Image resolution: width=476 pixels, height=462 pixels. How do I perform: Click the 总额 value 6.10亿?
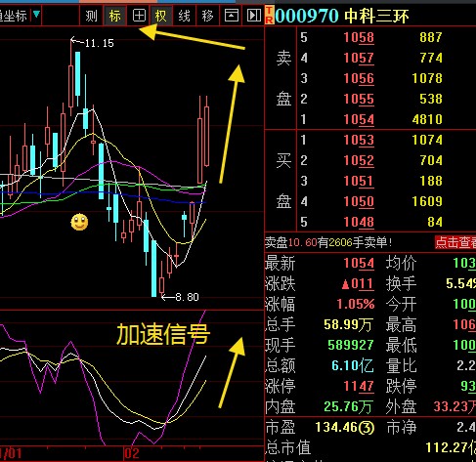pyautogui.click(x=353, y=365)
